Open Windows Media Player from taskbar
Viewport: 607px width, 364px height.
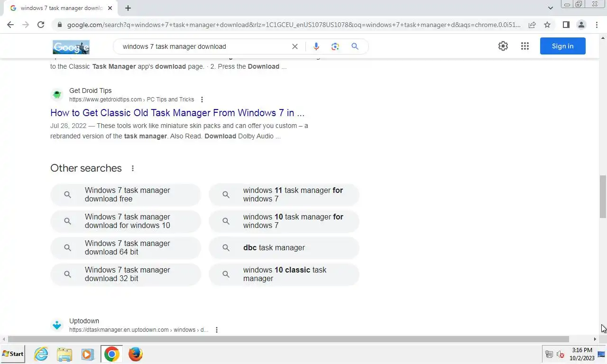tap(87, 354)
